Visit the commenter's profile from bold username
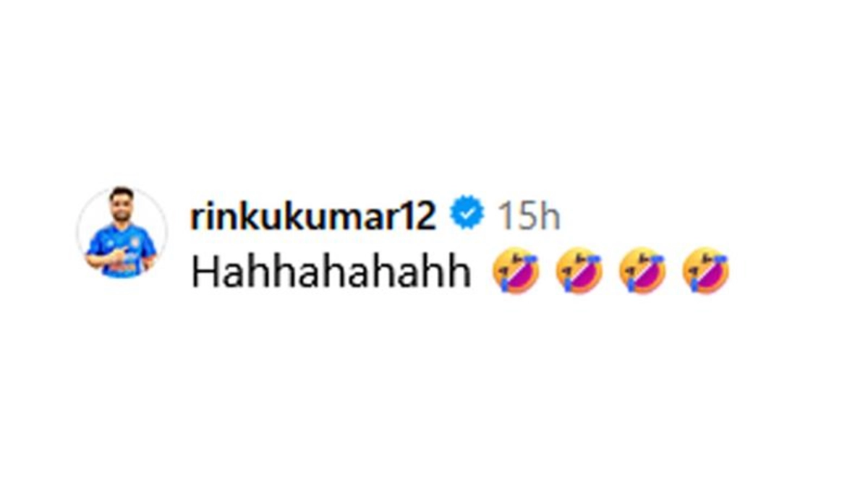This screenshot has width=868, height=488. point(313,215)
